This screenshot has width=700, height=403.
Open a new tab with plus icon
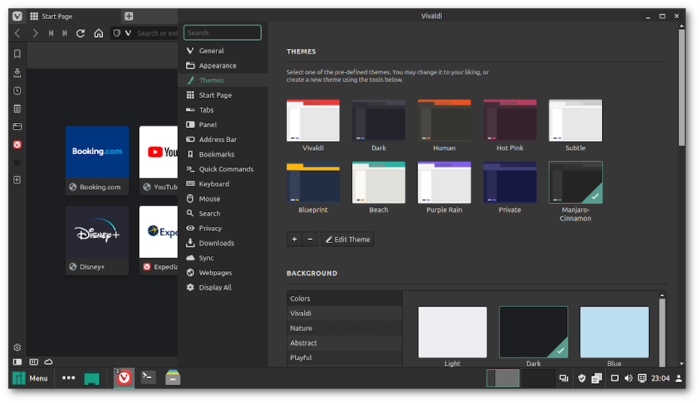(128, 17)
